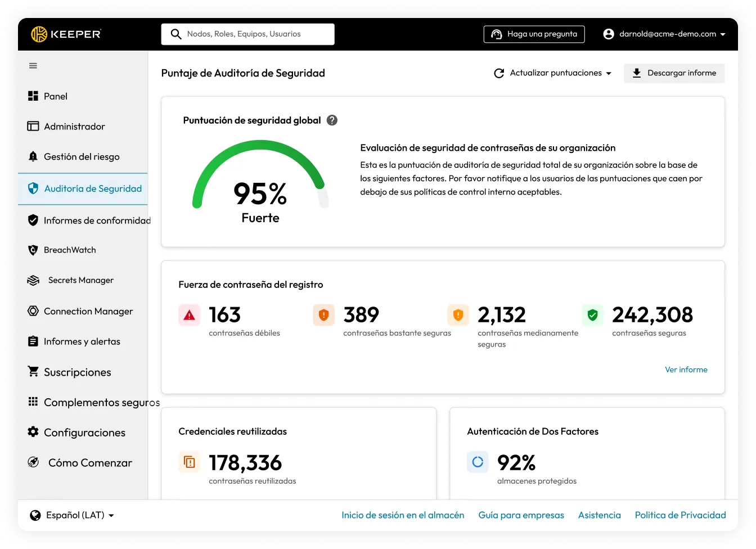Open Panel in the sidebar
Screen dimensions: 756x549
[x=83, y=96]
